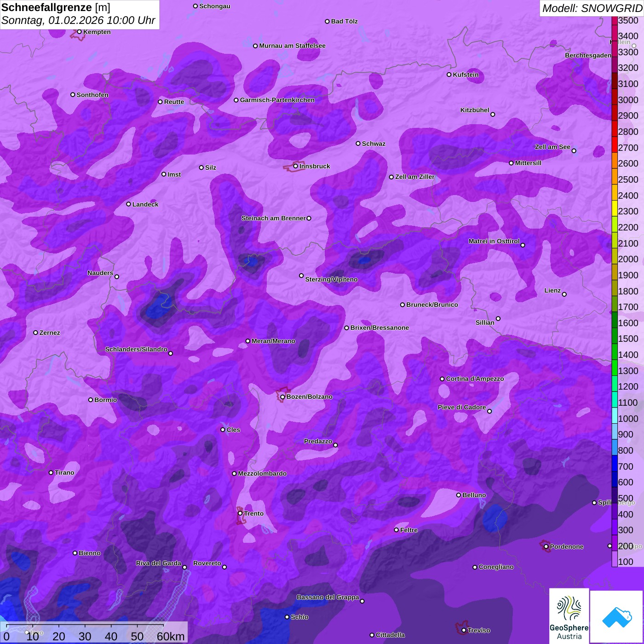This screenshot has height=644, width=644.
Task: Click the 1000 m cyan legend swatch
Action: point(615,415)
